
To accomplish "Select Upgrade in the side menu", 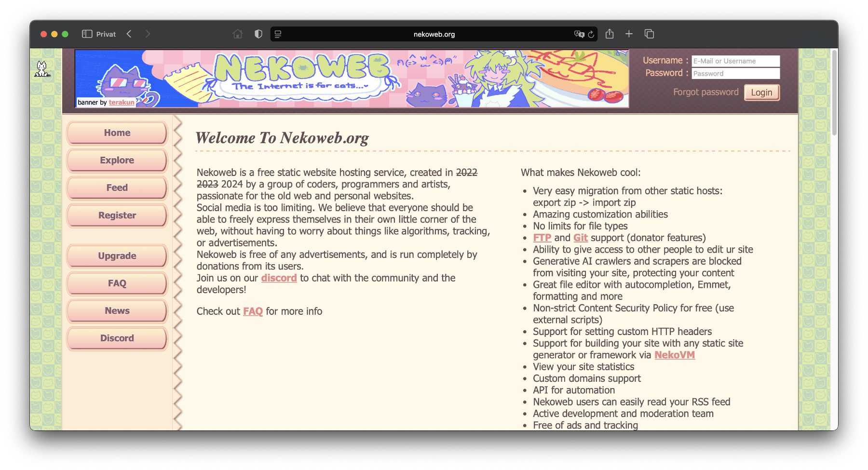I will point(117,256).
